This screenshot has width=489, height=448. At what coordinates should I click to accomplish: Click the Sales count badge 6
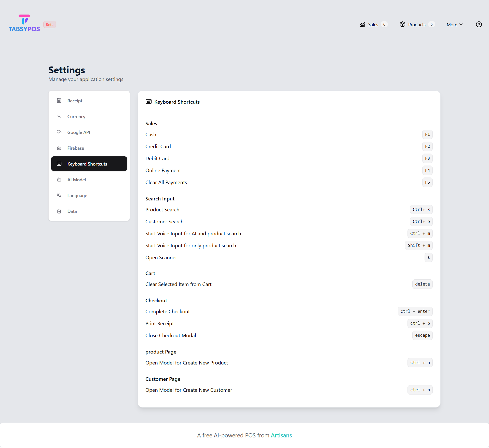[384, 24]
